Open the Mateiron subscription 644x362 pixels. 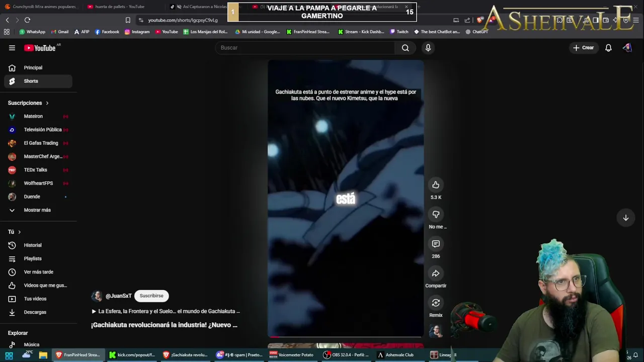(x=38, y=116)
